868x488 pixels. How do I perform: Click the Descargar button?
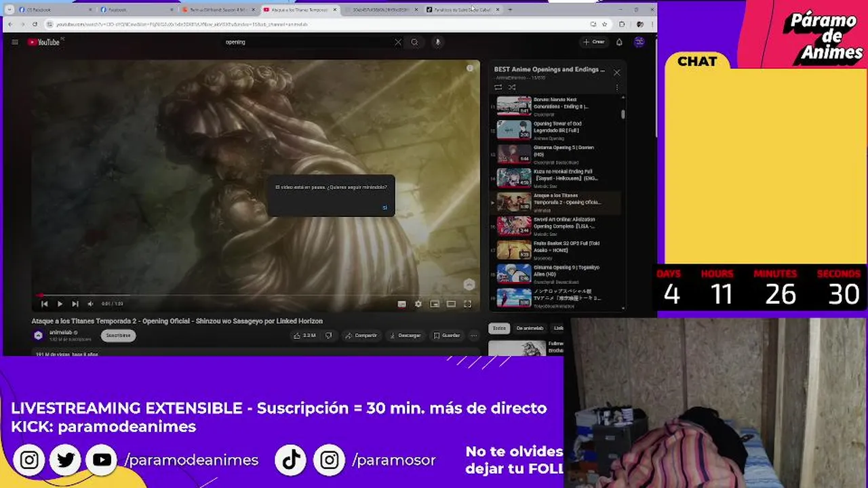406,335
